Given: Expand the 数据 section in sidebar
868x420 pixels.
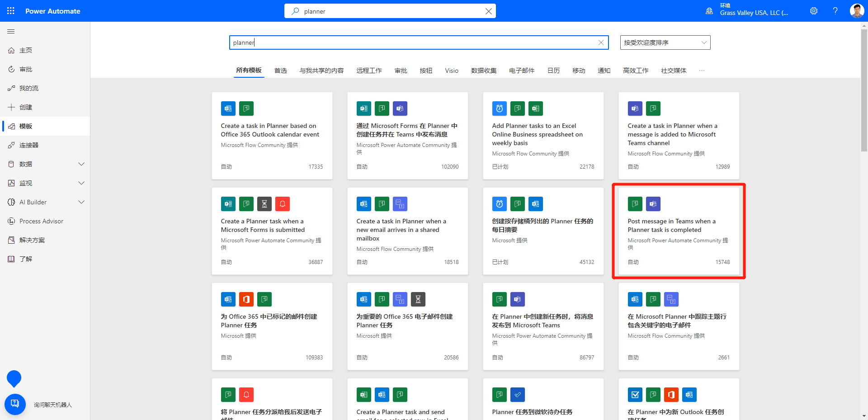Looking at the screenshot, I should pos(81,164).
